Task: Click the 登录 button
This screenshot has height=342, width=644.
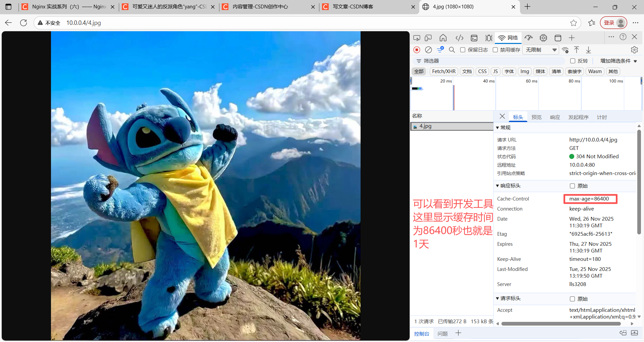Action: point(610,22)
